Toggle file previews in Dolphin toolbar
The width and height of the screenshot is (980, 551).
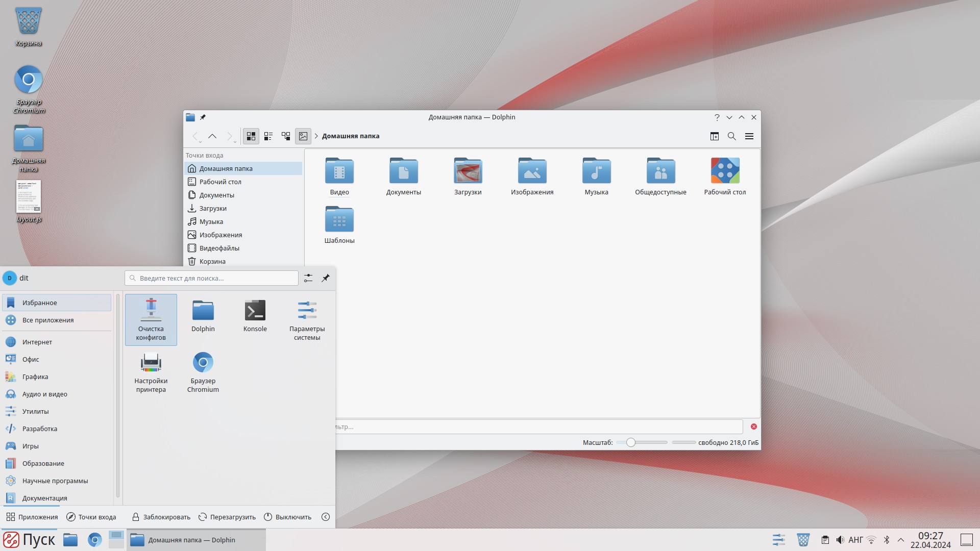(x=303, y=136)
